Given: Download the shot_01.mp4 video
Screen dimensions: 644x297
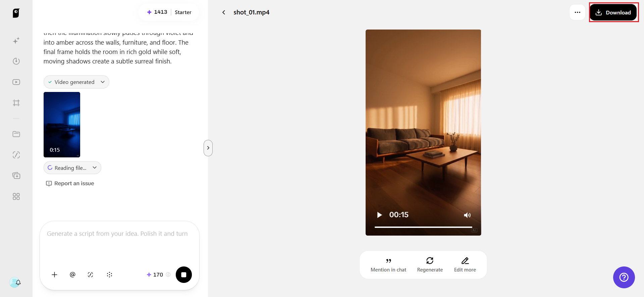Looking at the screenshot, I should pos(613,12).
